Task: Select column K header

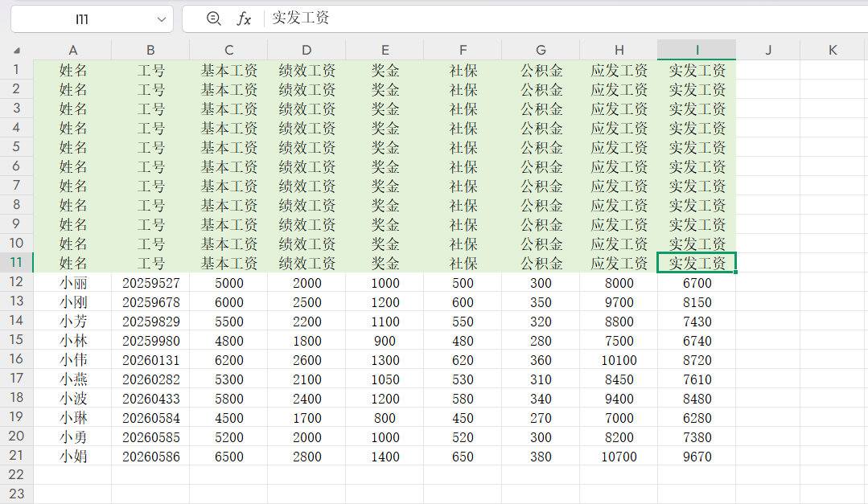Action: point(833,50)
